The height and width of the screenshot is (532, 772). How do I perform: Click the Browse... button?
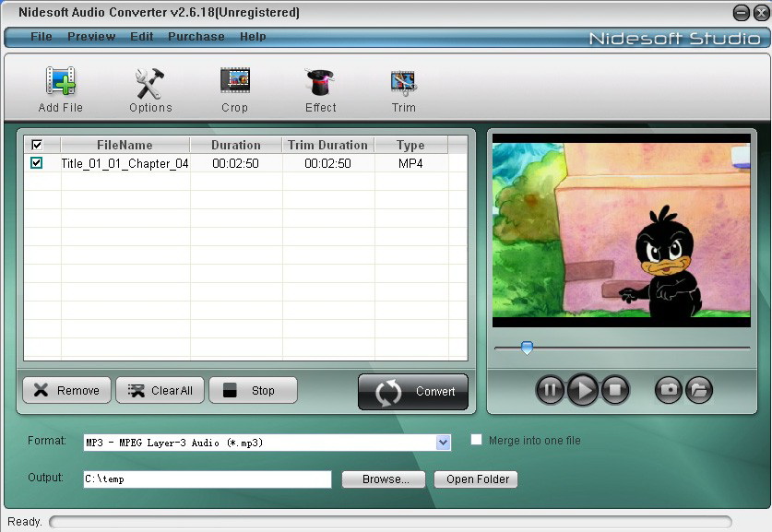click(384, 479)
